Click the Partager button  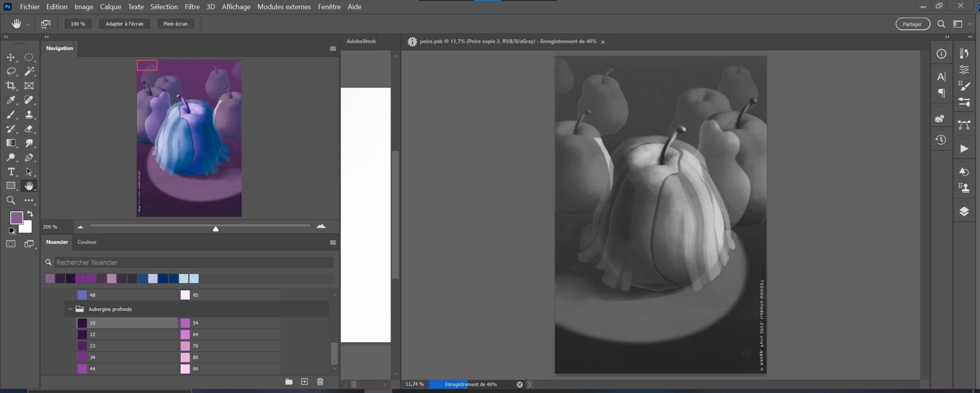click(912, 24)
